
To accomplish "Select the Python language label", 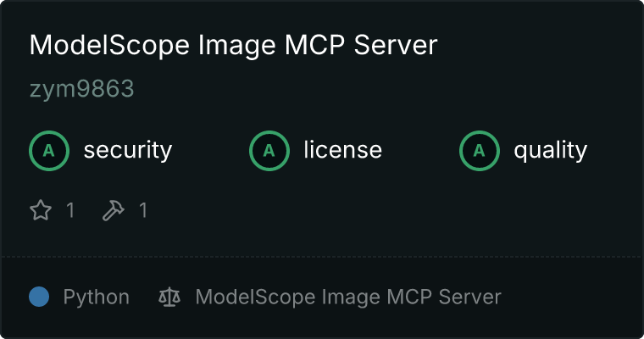I will [96, 297].
